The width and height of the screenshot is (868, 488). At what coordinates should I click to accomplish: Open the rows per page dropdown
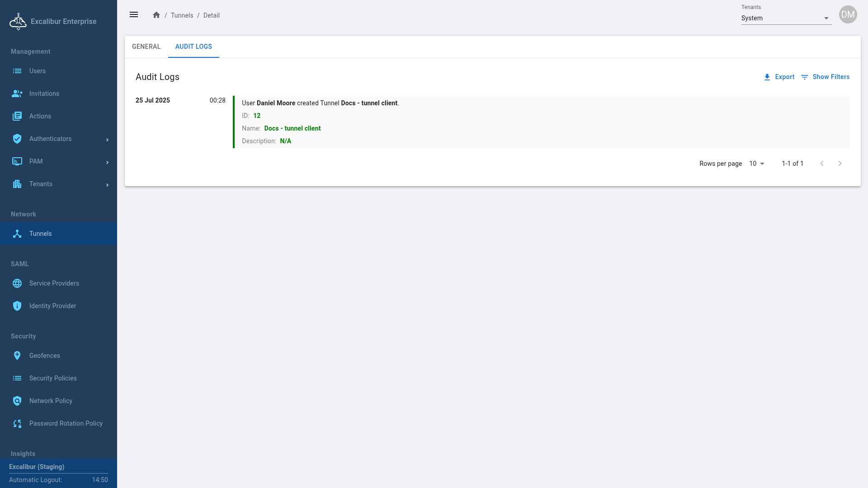pyautogui.click(x=757, y=164)
